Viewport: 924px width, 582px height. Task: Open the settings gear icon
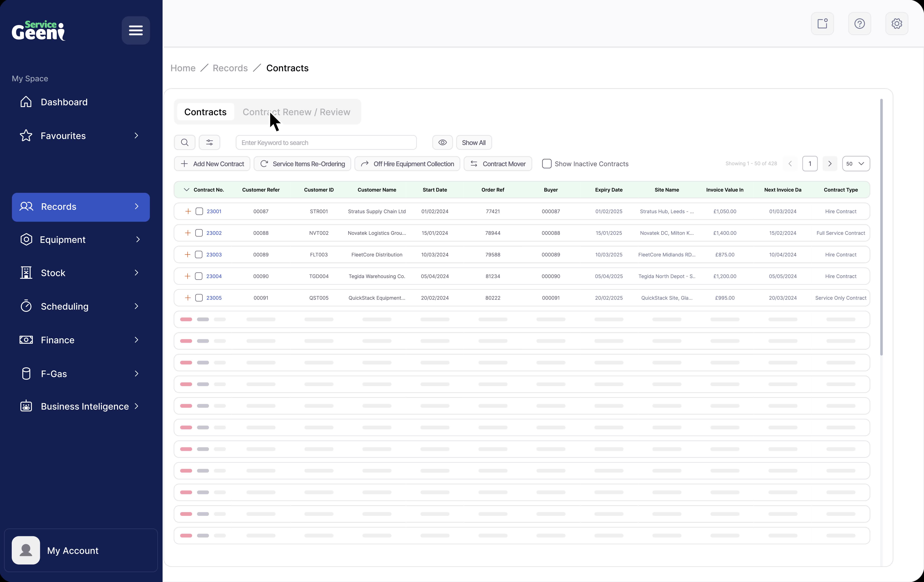tap(897, 23)
